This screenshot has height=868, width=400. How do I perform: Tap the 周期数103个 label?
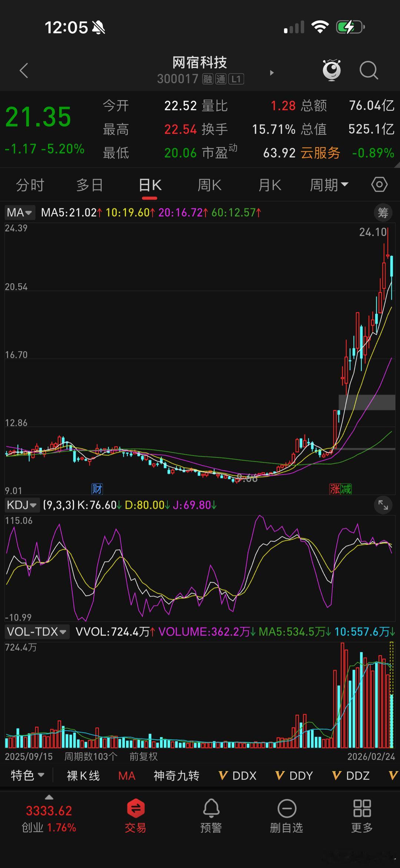(x=91, y=756)
